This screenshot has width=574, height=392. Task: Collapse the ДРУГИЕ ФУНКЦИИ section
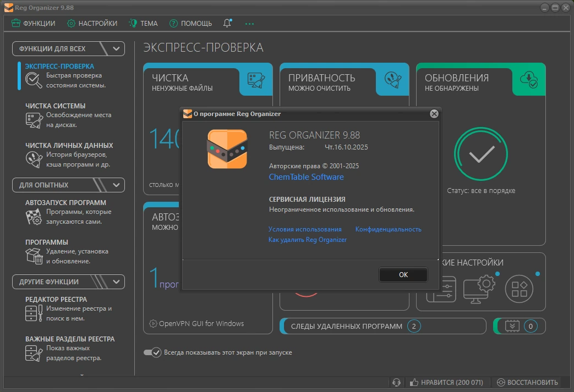(x=116, y=282)
